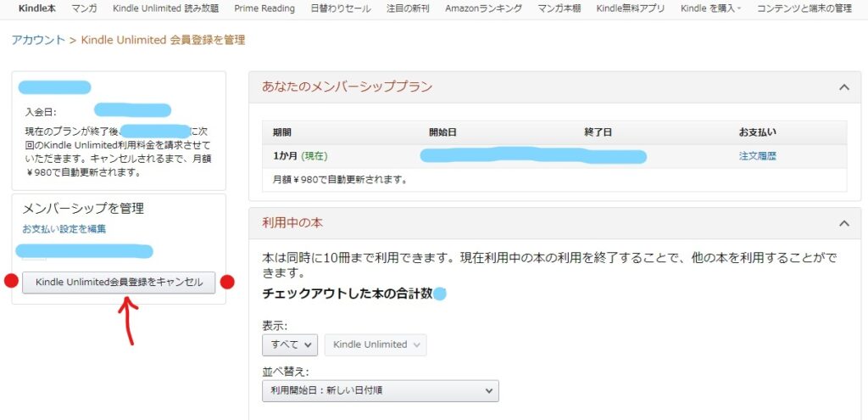This screenshot has height=420, width=868.
Task: Click the アカウント breadcrumb link
Action: [x=38, y=40]
